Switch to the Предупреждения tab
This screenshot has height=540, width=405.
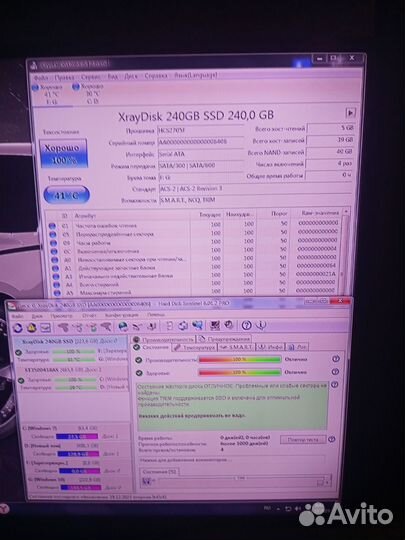[224, 339]
